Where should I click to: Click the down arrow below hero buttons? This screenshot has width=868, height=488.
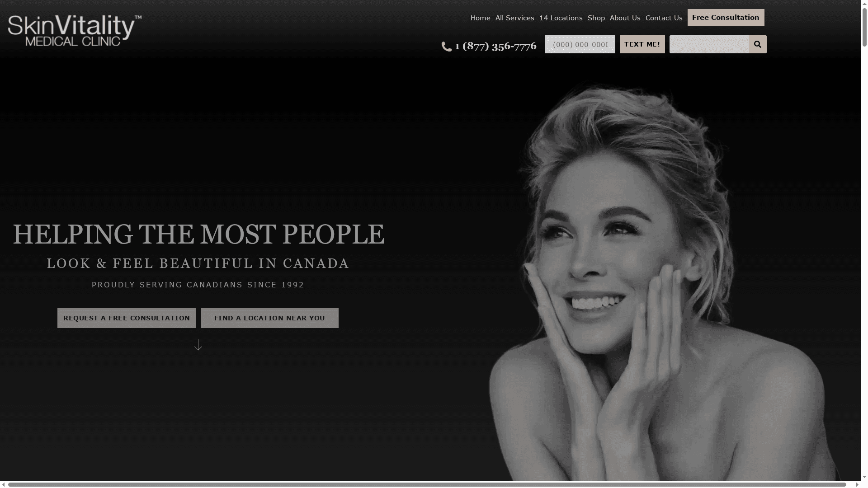click(198, 345)
